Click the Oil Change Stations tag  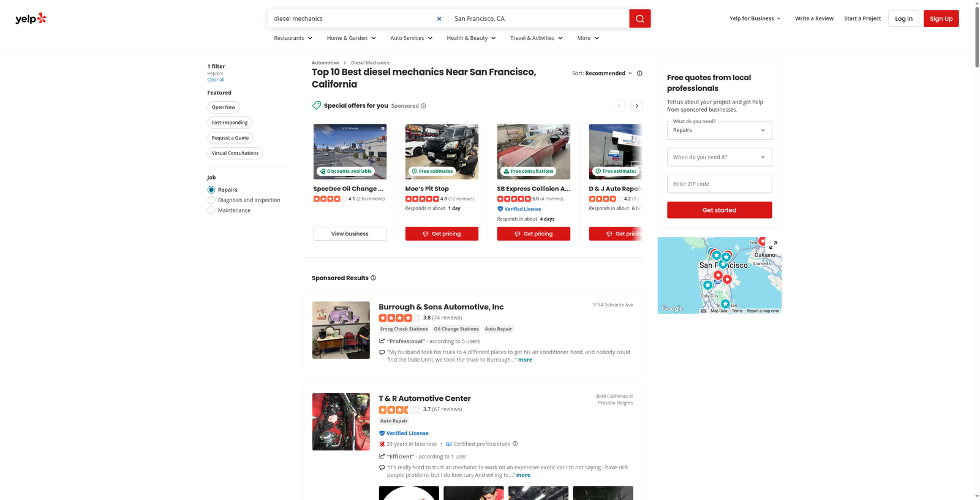coord(456,329)
